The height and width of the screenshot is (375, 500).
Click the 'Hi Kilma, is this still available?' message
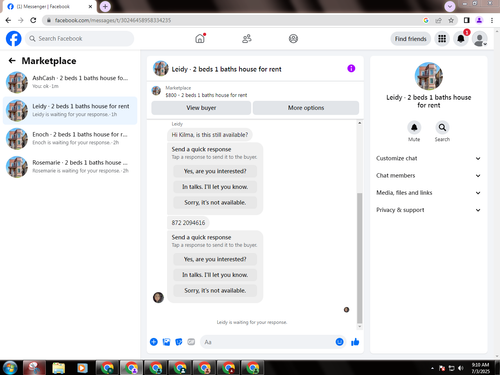coord(210,135)
